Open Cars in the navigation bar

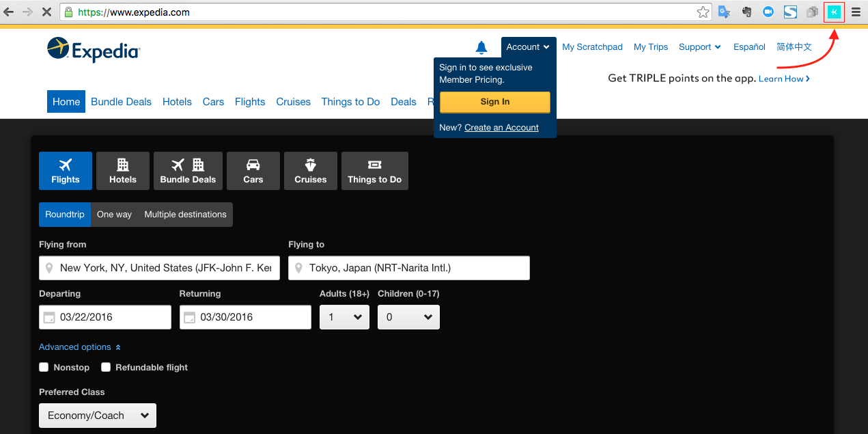click(213, 102)
